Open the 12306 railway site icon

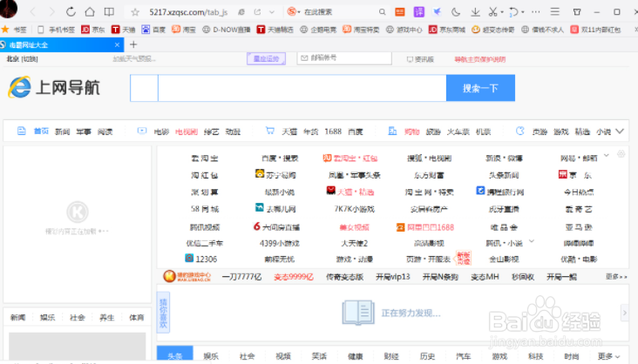tap(189, 258)
